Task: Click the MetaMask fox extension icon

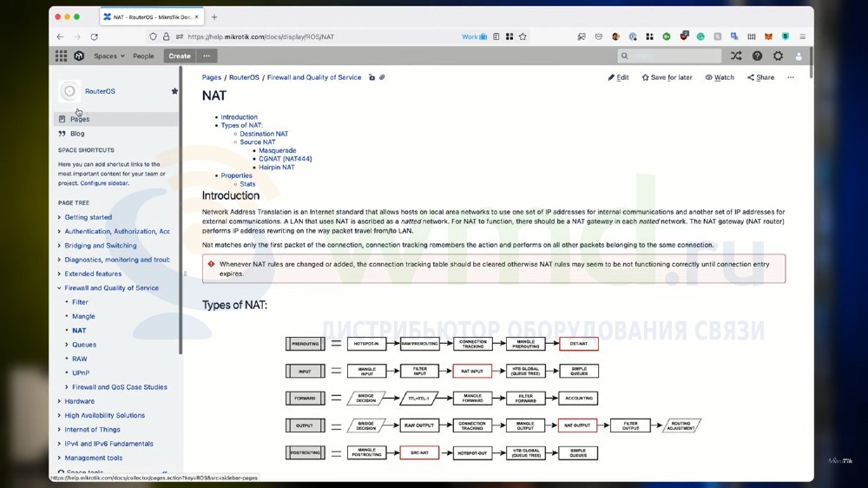Action: coord(768,36)
